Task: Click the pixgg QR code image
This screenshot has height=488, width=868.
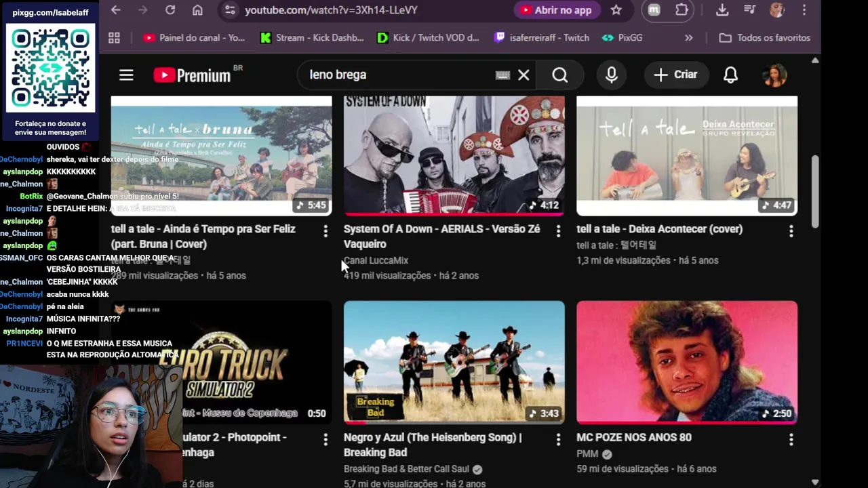Action: [51, 68]
